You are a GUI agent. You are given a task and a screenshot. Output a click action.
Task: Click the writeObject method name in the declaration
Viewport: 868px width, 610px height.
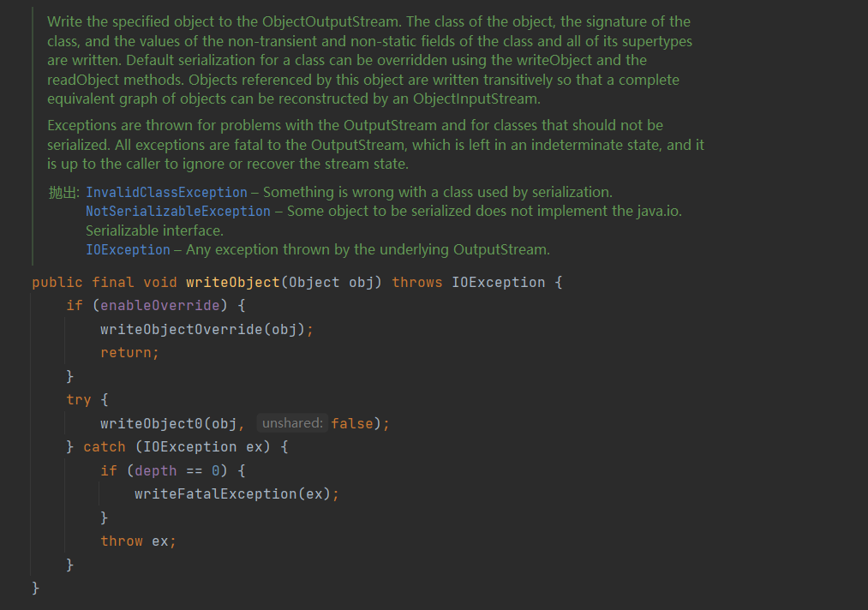pos(232,282)
